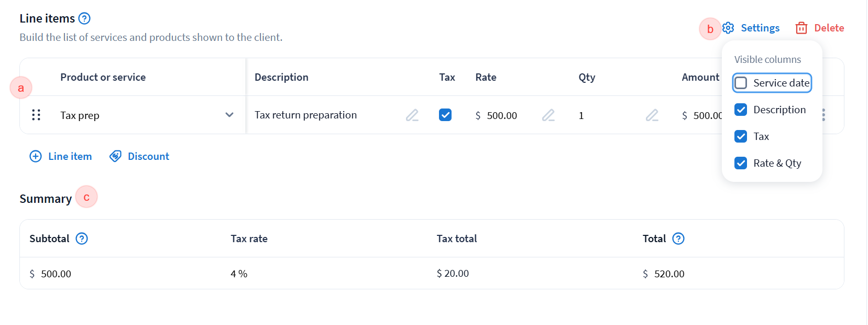Uncheck the Description column checkbox
The width and height of the screenshot is (868, 325).
[741, 110]
